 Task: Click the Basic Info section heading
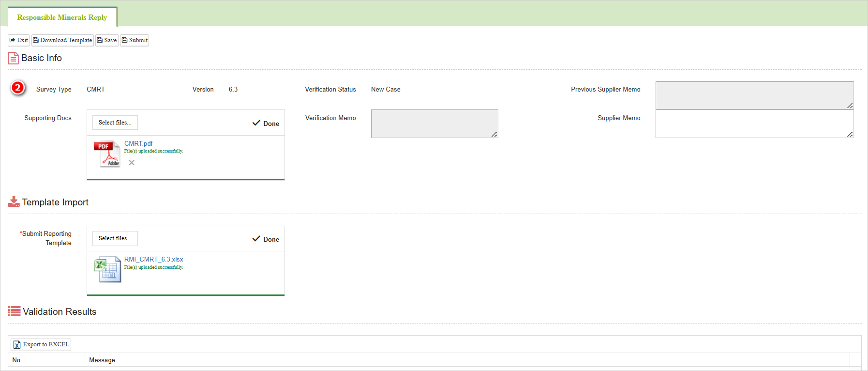point(42,58)
